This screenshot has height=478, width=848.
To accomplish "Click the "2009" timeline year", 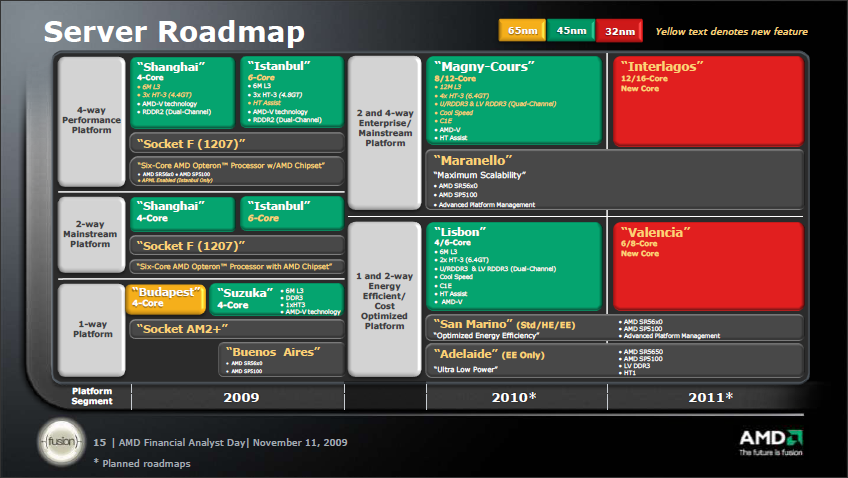I will [x=241, y=397].
